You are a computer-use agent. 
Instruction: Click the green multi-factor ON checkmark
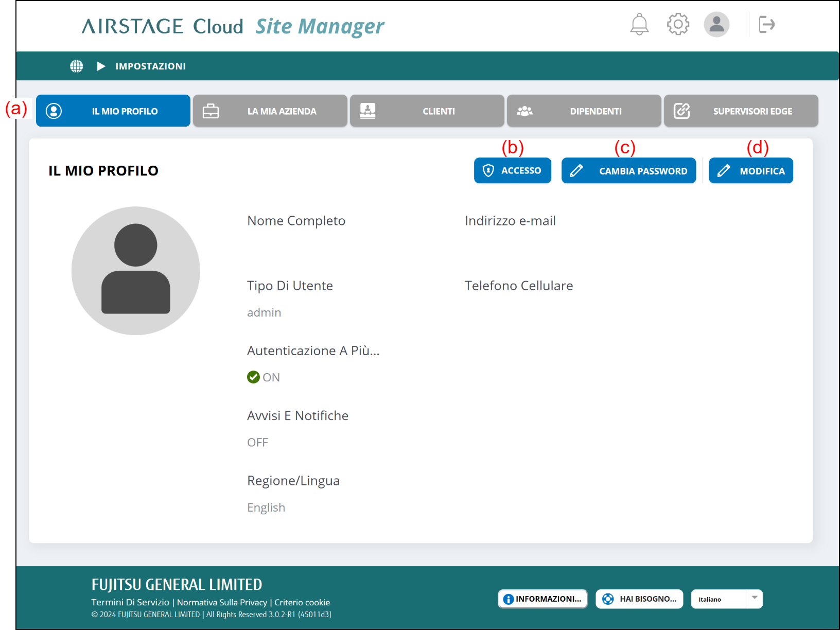(x=253, y=377)
